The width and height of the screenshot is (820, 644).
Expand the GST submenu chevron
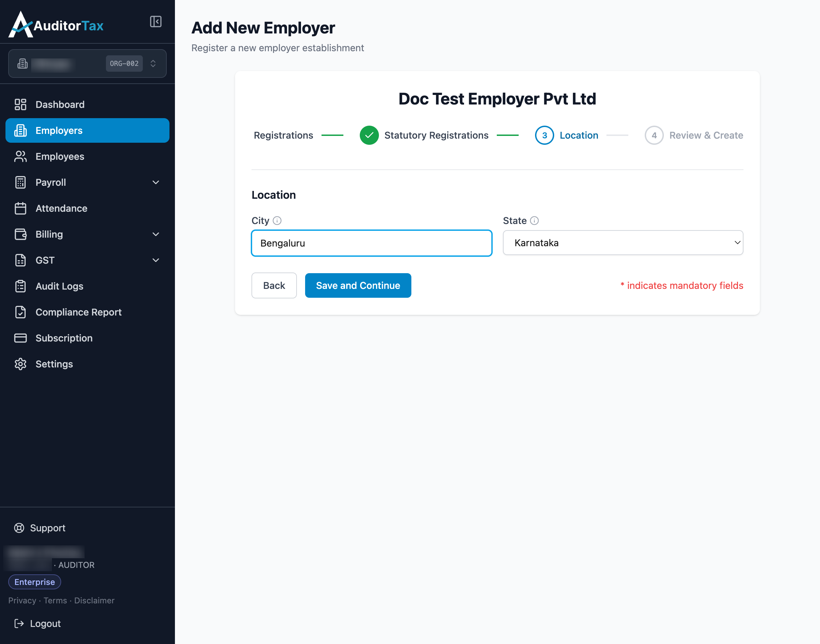click(156, 260)
